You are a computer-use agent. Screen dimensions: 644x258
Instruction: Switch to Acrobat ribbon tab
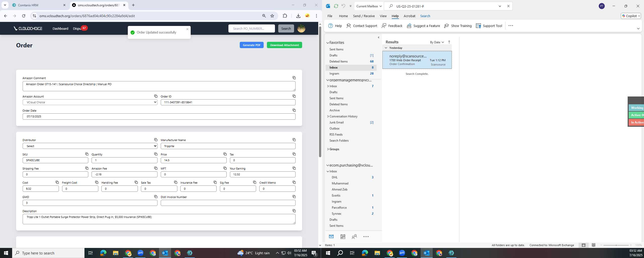click(x=409, y=16)
